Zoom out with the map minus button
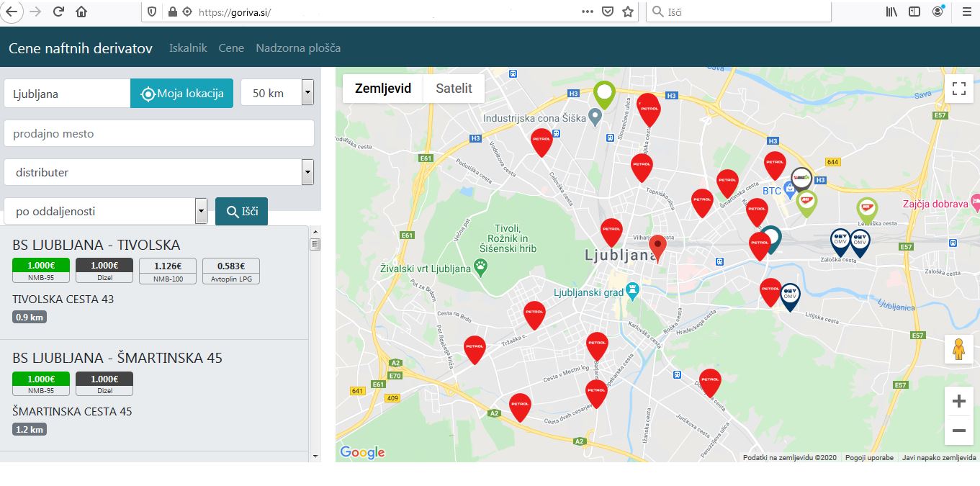Image resolution: width=980 pixels, height=486 pixels. (x=958, y=431)
